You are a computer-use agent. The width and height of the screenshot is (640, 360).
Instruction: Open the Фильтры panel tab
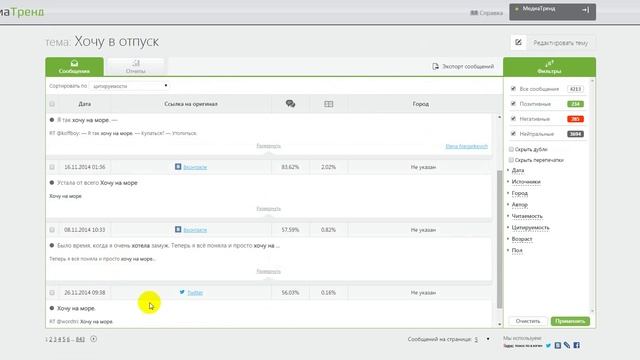point(549,67)
